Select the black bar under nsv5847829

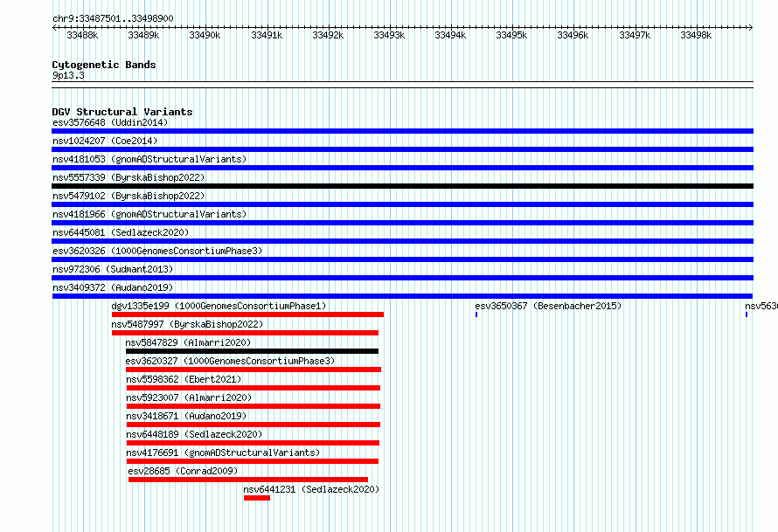[252, 351]
